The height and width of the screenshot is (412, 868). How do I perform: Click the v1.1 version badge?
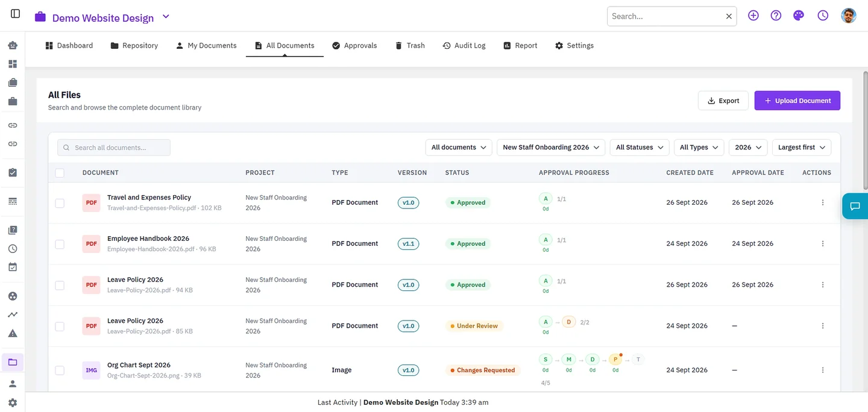(408, 243)
